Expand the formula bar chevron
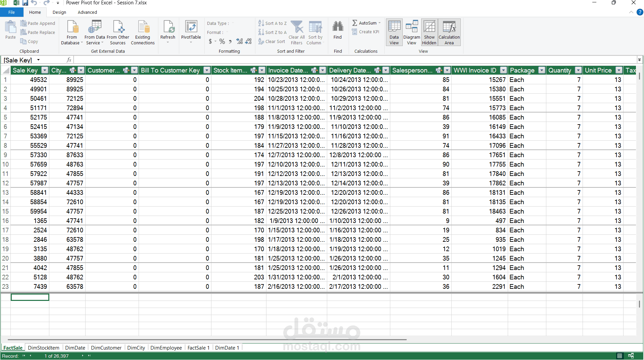The image size is (644, 360). [x=639, y=60]
